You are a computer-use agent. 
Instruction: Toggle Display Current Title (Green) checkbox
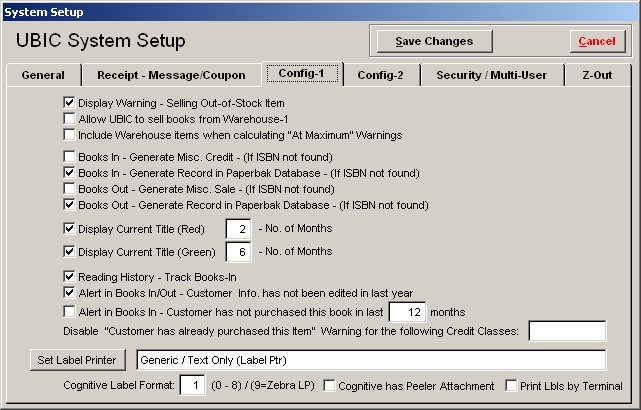[69, 251]
